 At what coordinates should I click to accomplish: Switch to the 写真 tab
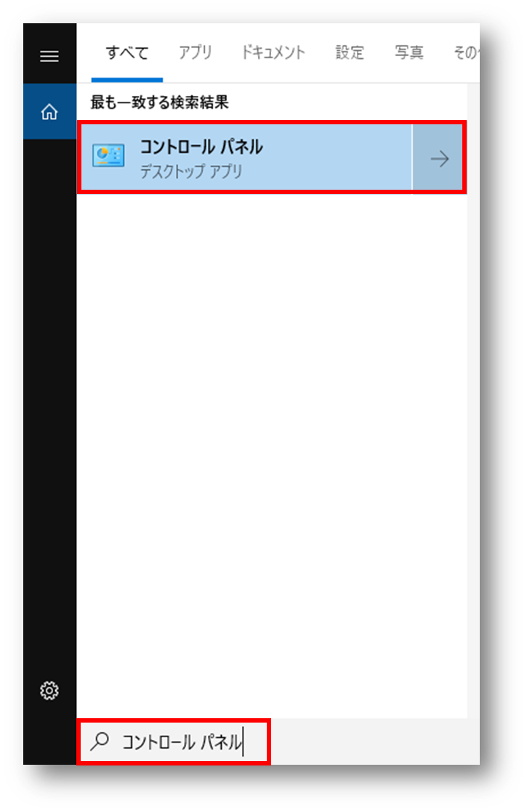(x=409, y=52)
